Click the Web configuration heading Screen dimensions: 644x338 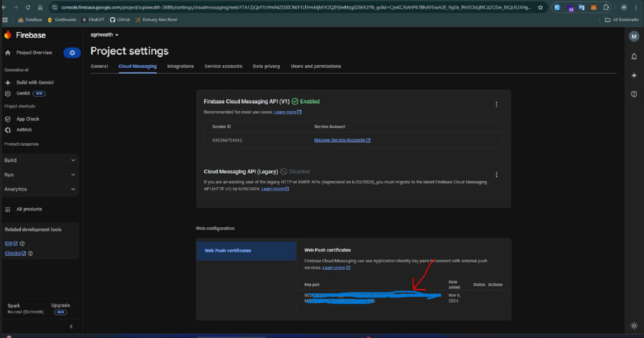coord(215,229)
